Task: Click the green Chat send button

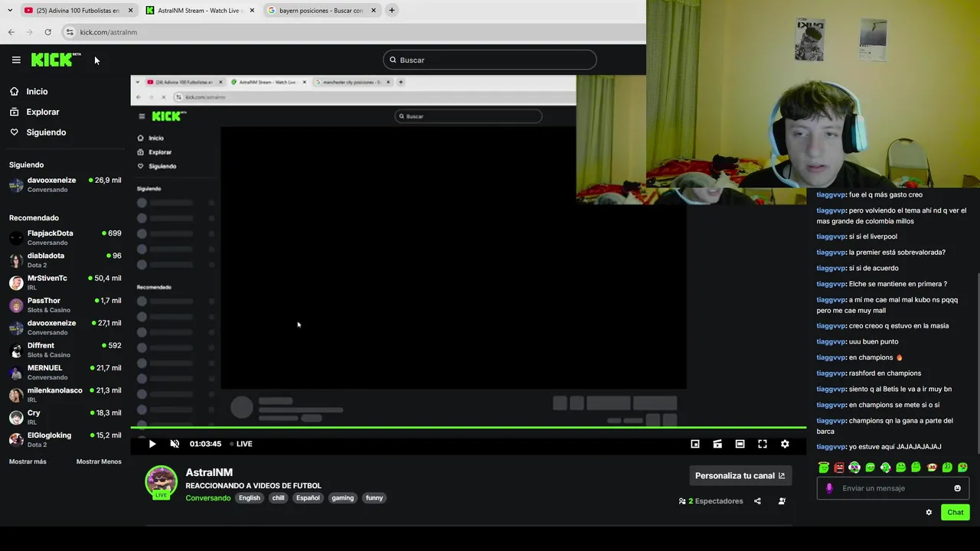Action: 955,513
